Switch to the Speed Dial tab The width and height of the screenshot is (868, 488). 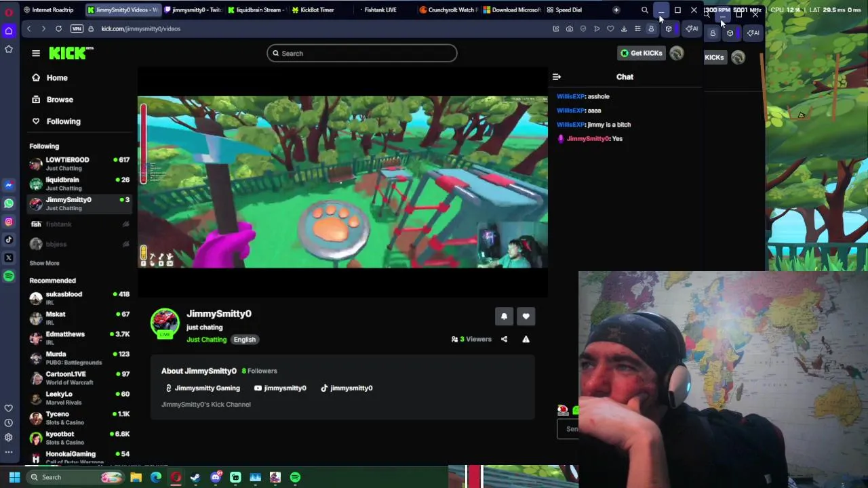click(568, 10)
